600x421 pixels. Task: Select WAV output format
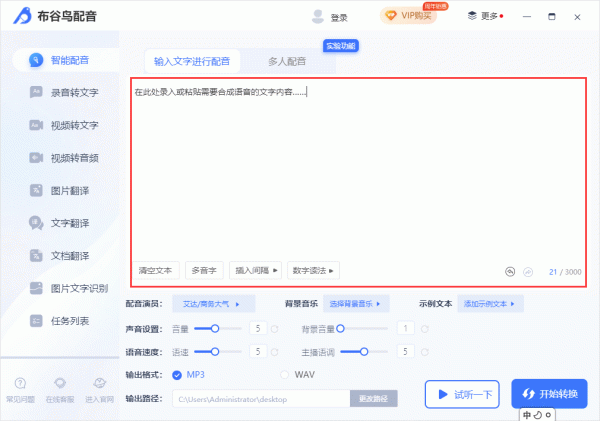(298, 375)
